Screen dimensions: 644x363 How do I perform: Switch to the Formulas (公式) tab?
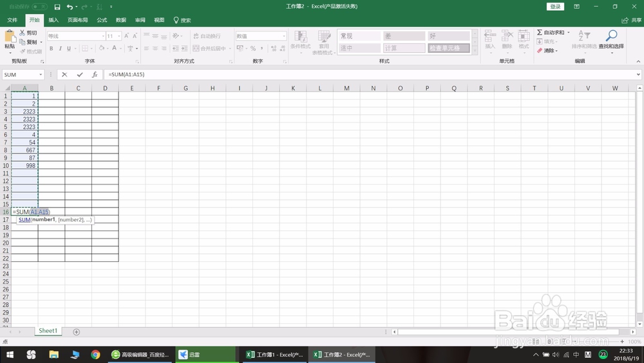pos(102,20)
